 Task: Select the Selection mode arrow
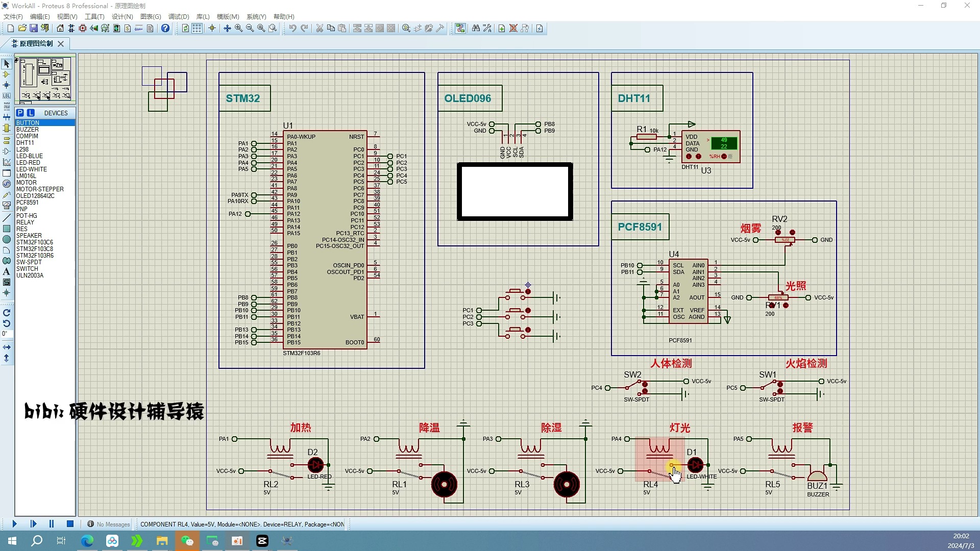tap(7, 64)
